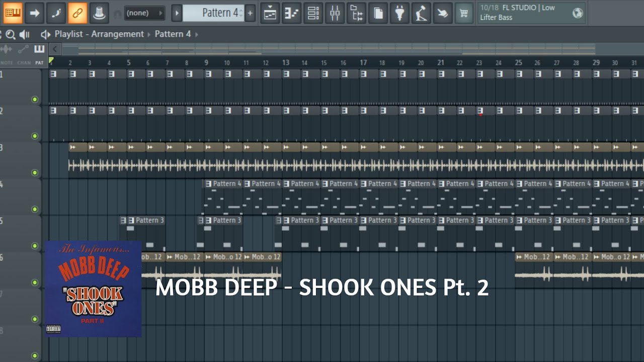Toggle typing keyboard to piano button

click(13, 13)
